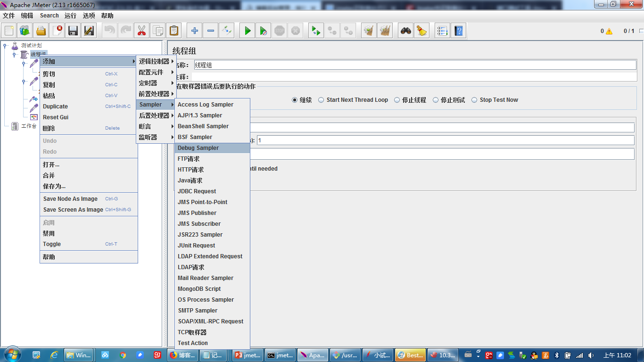Open the Search menu in menu bar
The height and width of the screenshot is (362, 644).
49,16
